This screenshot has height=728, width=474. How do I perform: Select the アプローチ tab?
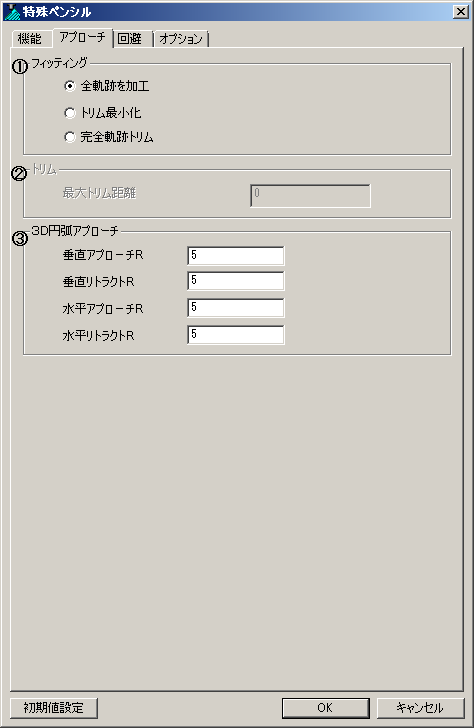83,38
